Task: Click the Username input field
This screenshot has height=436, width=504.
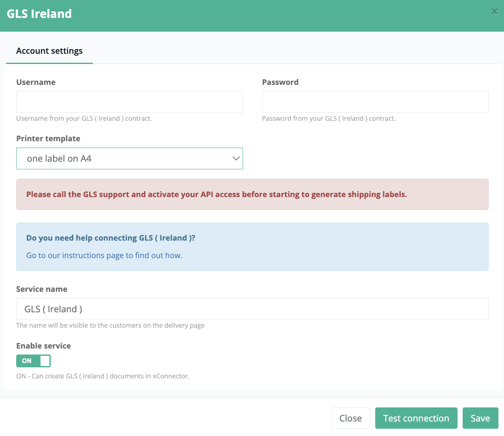Action: [x=130, y=102]
